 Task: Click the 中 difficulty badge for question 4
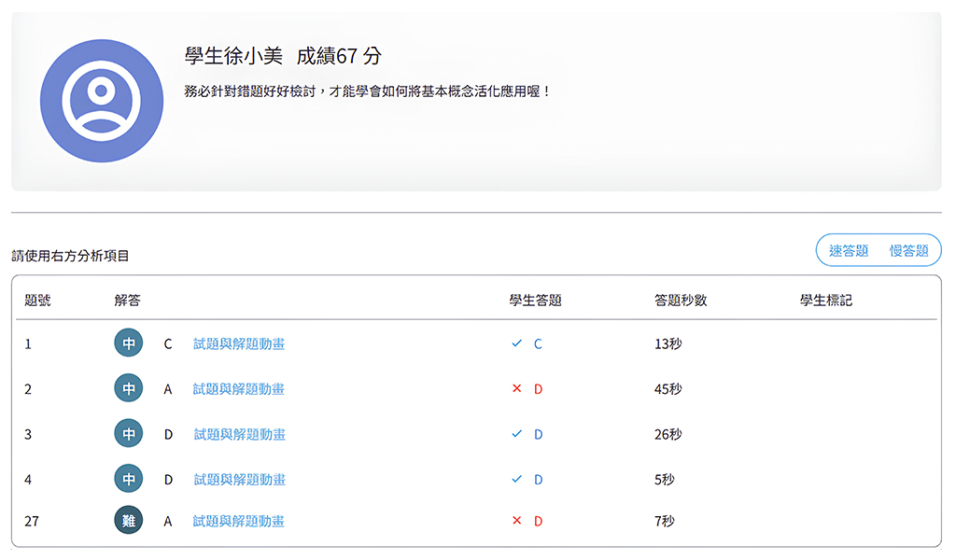click(x=129, y=479)
